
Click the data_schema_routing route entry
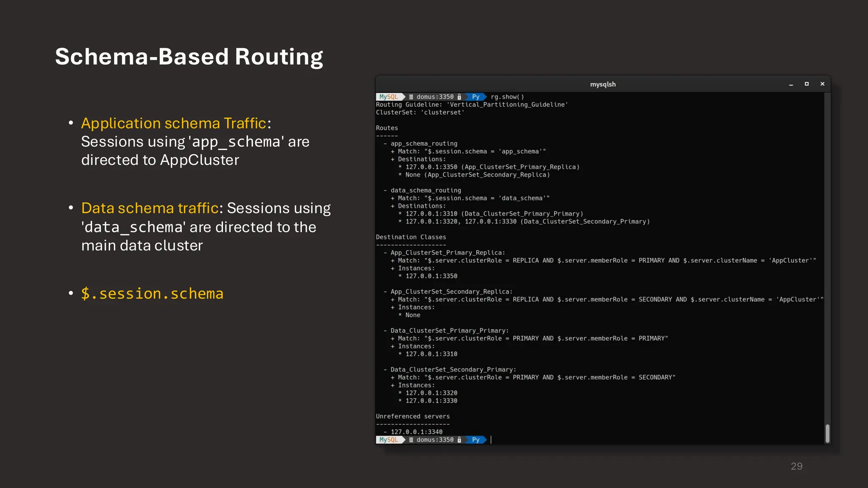(426, 190)
